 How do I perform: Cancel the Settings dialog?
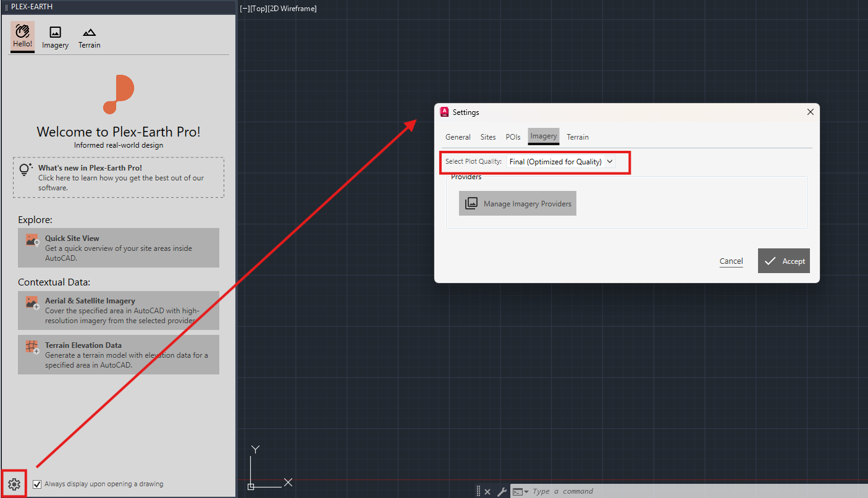[731, 261]
